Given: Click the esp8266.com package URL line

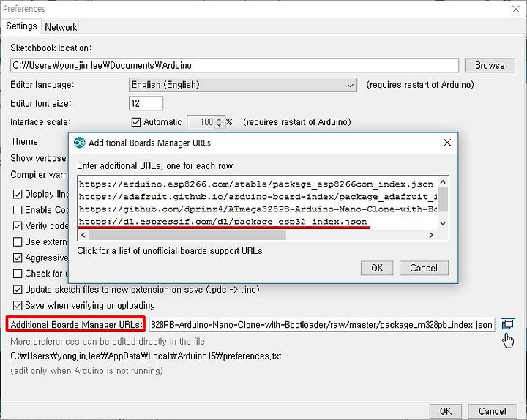Looking at the screenshot, I should 256,184.
